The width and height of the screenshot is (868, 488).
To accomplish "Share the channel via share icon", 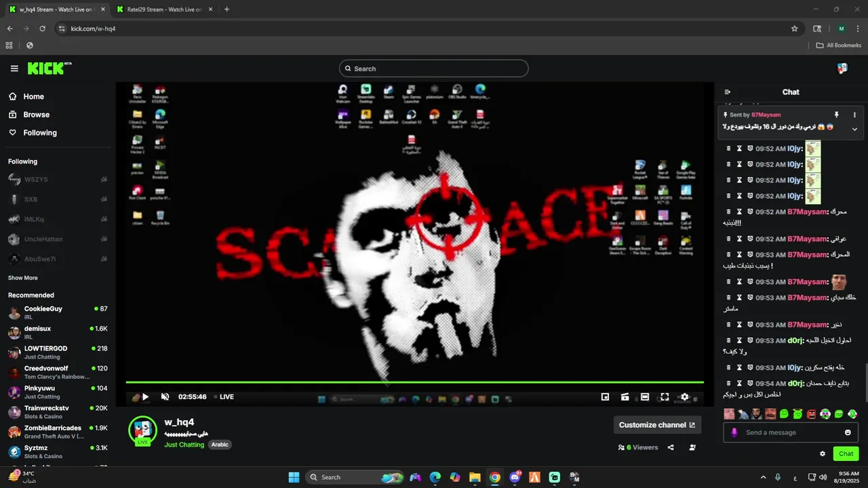I will (671, 447).
